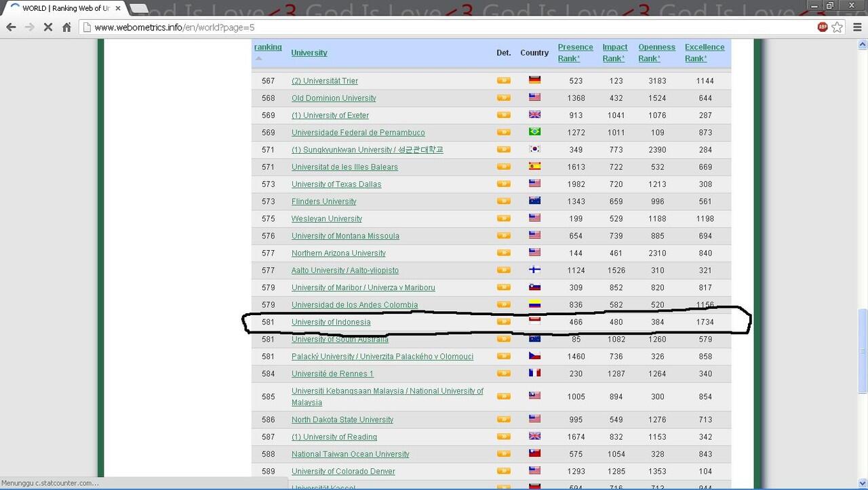The image size is (868, 490).
Task: Open the browser home page
Action: pyautogui.click(x=66, y=27)
